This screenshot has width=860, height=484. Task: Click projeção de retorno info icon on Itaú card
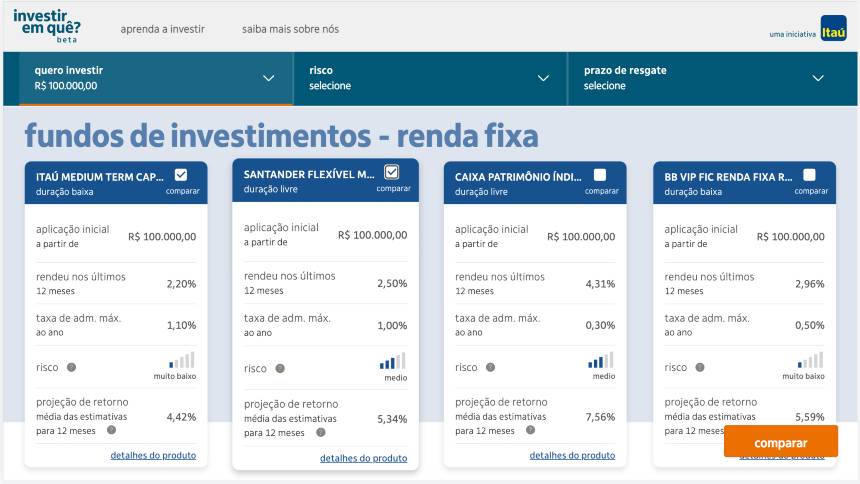coord(111,430)
